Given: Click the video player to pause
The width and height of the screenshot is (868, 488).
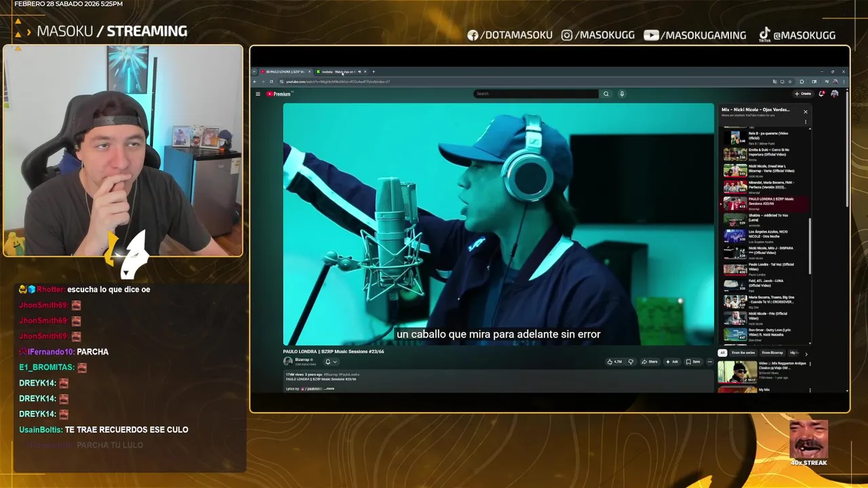Looking at the screenshot, I should click(498, 224).
